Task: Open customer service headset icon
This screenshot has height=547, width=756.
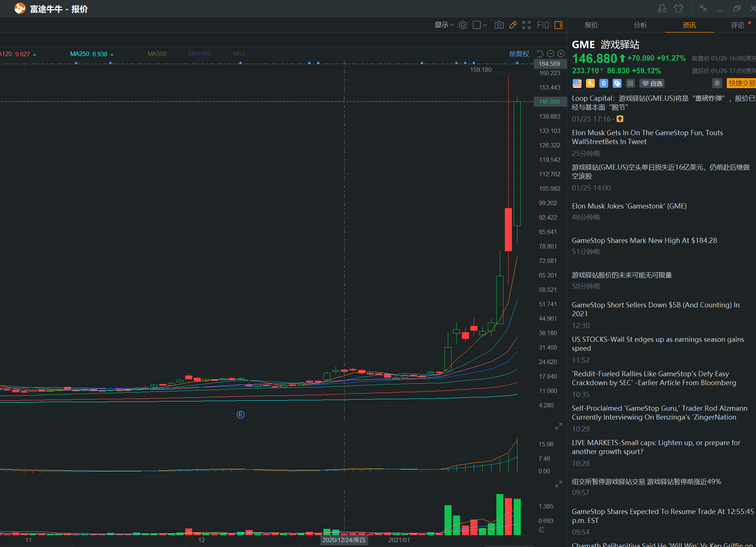Action: tap(662, 8)
